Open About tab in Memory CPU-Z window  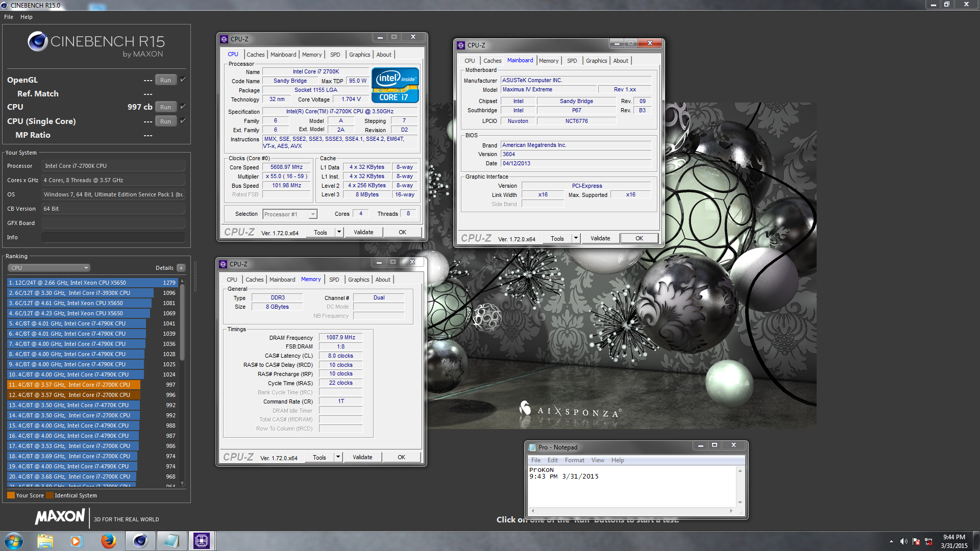(x=383, y=280)
